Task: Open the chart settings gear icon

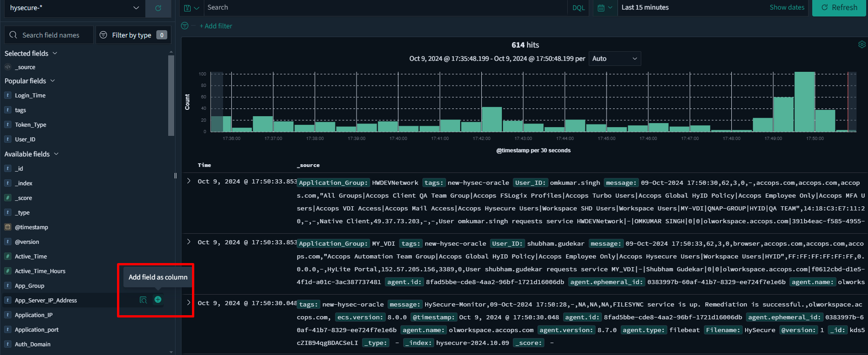Action: click(862, 44)
